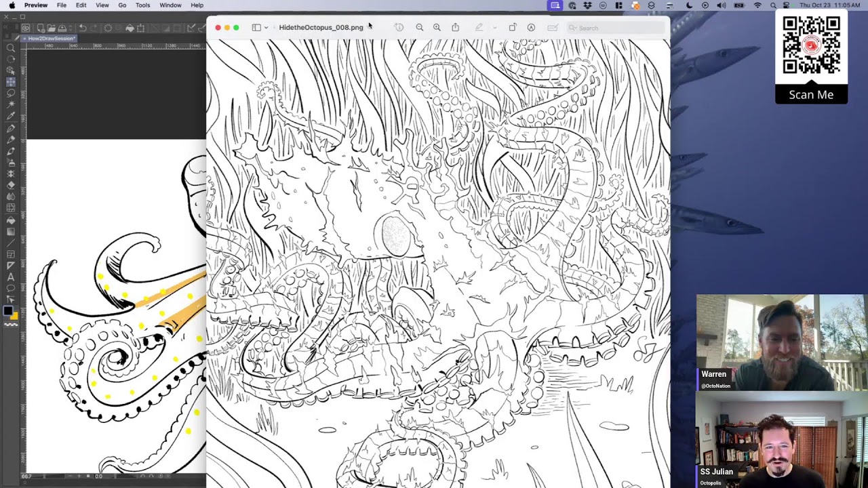Open the Go menu

(122, 5)
